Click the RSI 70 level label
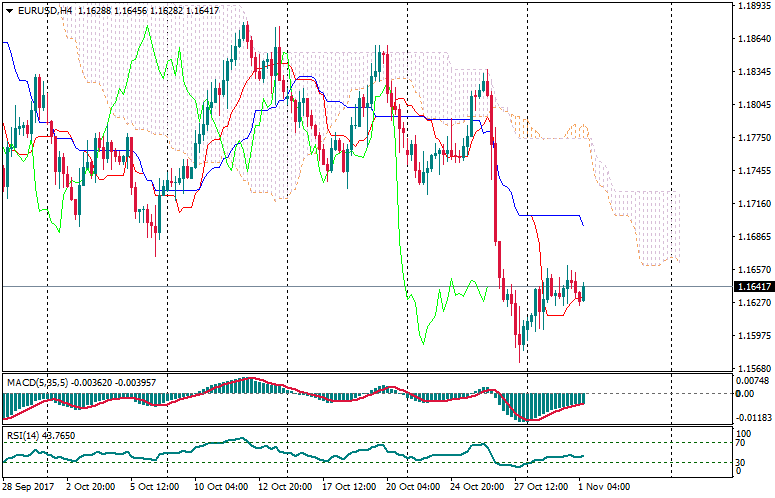Screen dimensions: 775x498 coord(741,443)
